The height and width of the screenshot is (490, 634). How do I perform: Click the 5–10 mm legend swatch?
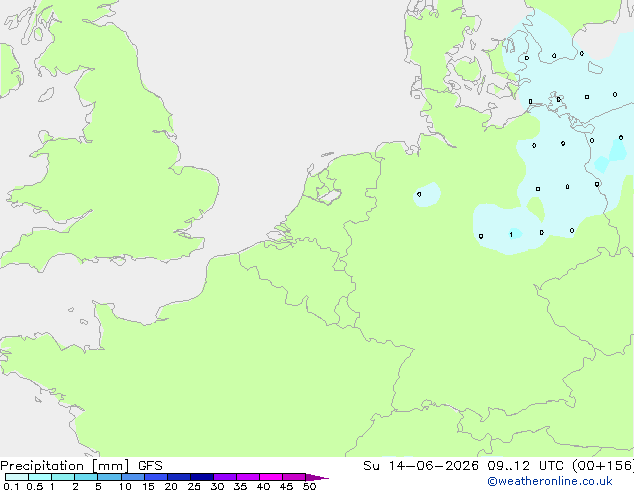[x=109, y=477]
